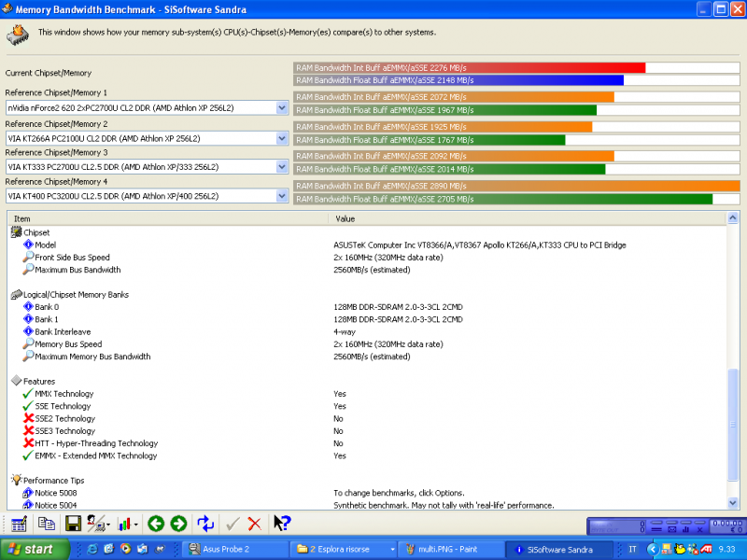Click the info icon next to Bank 0
747x560 pixels.
point(28,307)
